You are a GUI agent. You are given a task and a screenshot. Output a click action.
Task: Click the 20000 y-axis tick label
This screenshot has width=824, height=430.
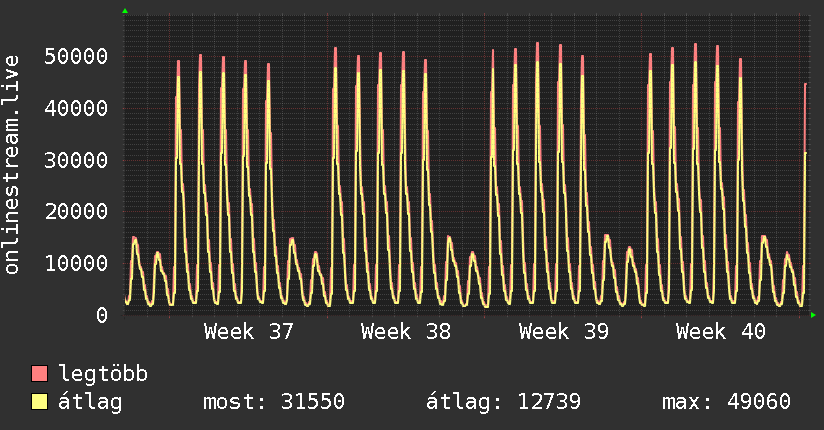pos(76,211)
